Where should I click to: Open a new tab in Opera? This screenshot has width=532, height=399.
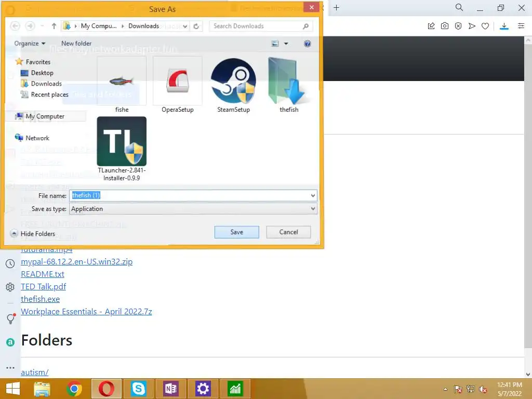coord(336,7)
